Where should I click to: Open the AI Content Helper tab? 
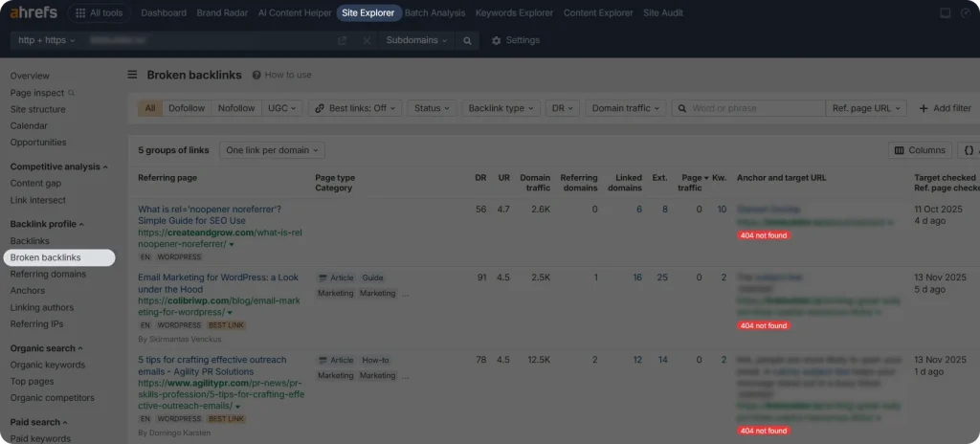click(295, 13)
